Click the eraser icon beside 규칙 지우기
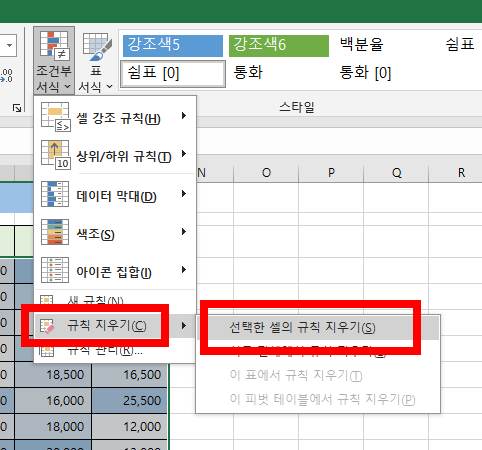The image size is (482, 450). [x=47, y=326]
